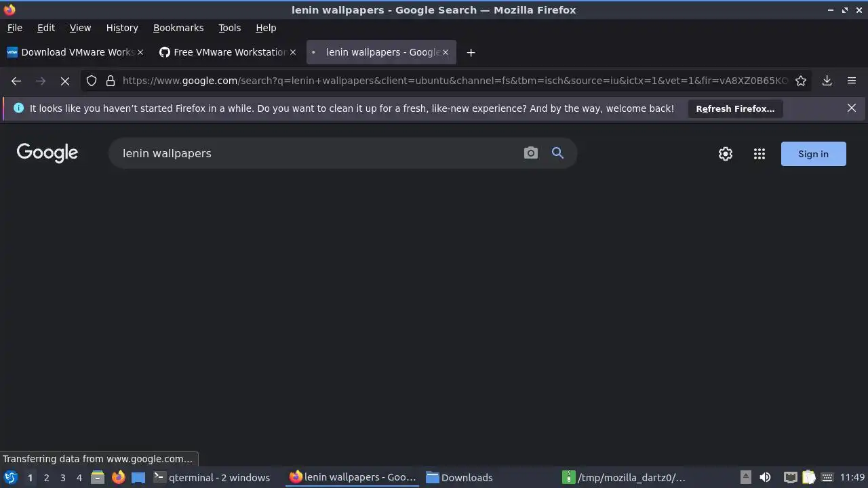Search by image using the camera icon
The width and height of the screenshot is (868, 488).
coord(531,153)
